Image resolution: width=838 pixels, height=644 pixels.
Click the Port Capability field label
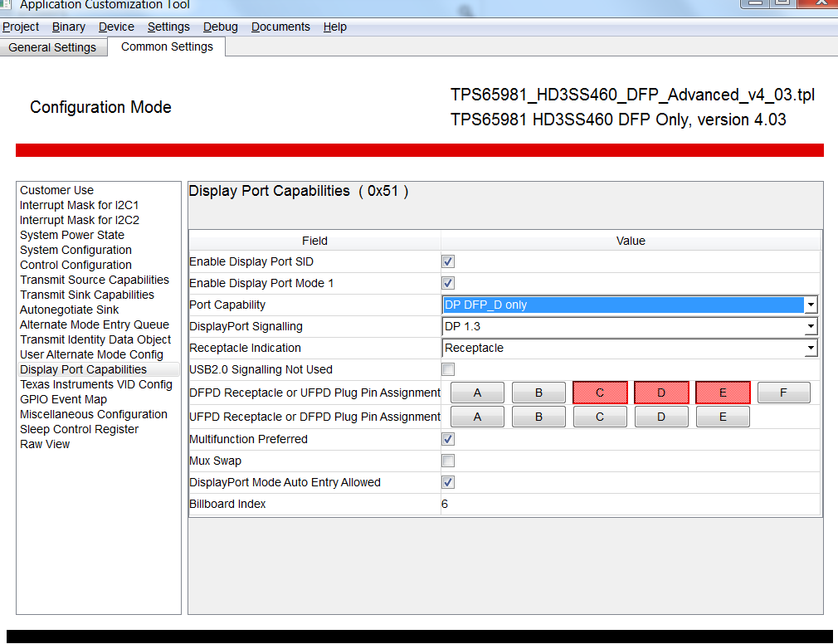[x=227, y=305]
